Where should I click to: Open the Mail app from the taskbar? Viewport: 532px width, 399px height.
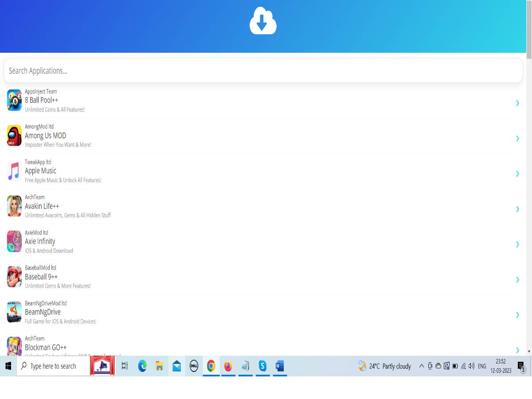177,366
